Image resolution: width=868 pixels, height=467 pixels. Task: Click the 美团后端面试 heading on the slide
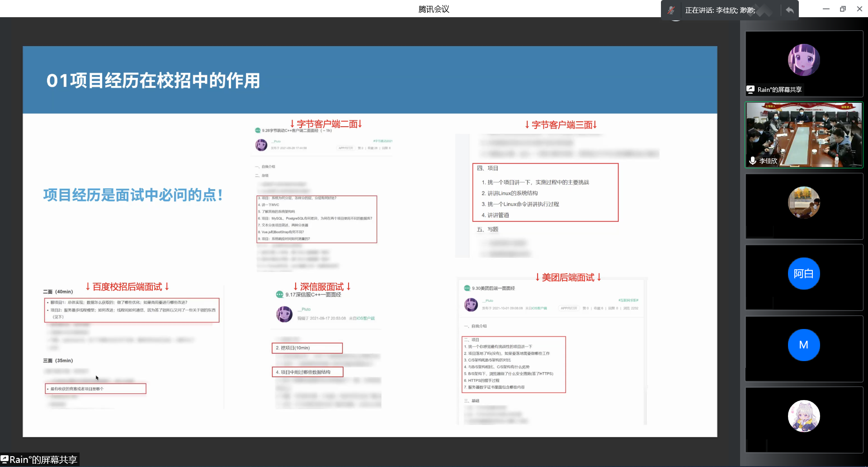tap(568, 277)
